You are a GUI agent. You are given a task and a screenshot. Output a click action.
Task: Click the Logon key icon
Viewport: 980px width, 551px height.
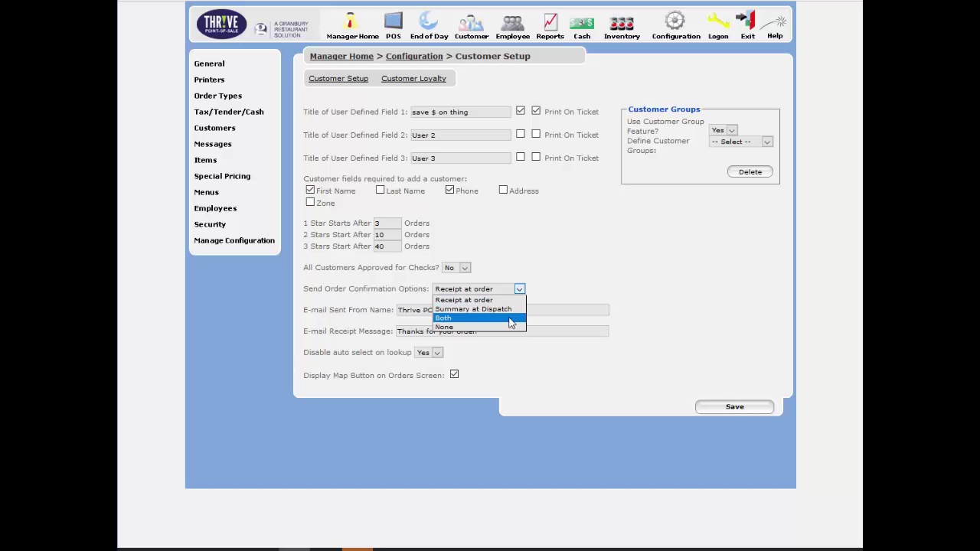[x=718, y=25]
